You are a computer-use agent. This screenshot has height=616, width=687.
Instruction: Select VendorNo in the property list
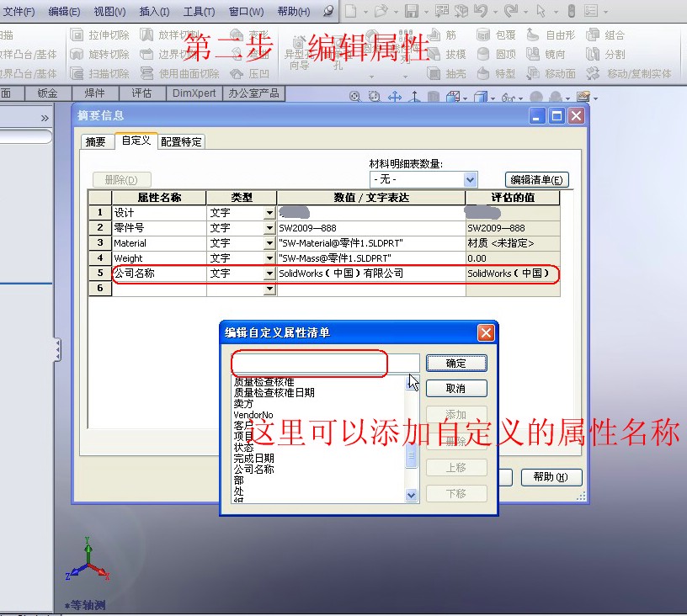[253, 415]
